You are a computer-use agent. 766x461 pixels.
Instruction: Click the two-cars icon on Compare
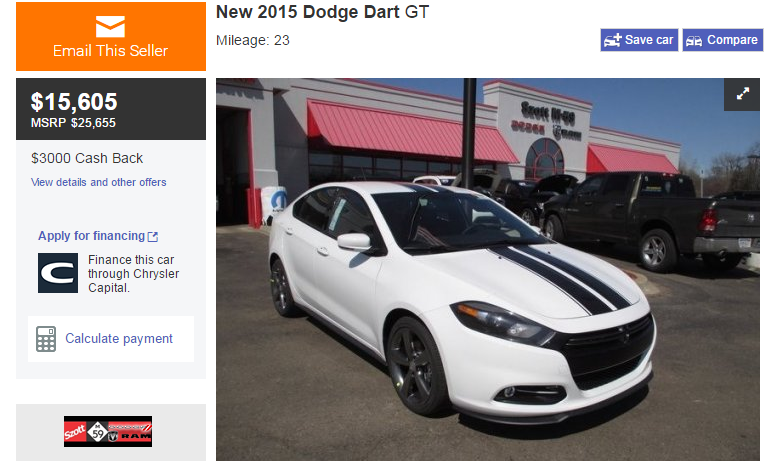694,41
